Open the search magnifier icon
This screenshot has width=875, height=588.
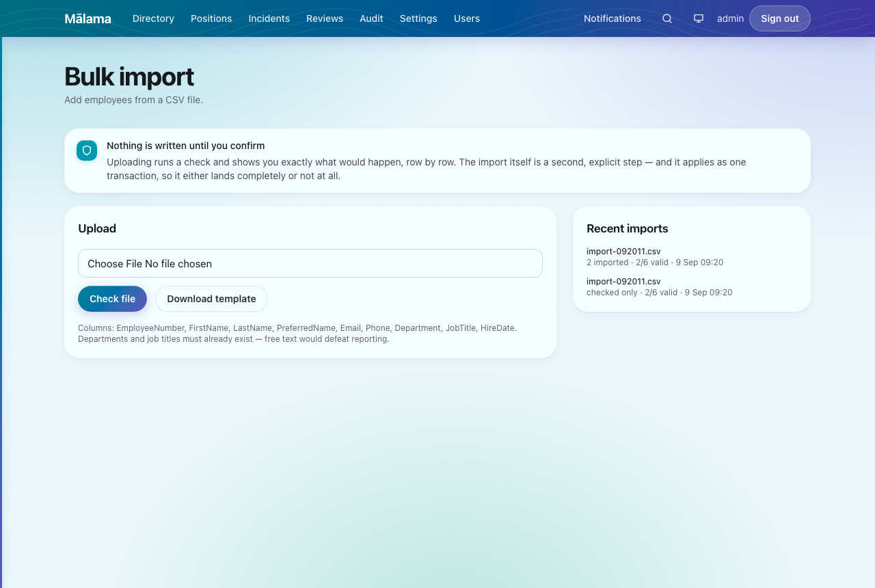(667, 18)
